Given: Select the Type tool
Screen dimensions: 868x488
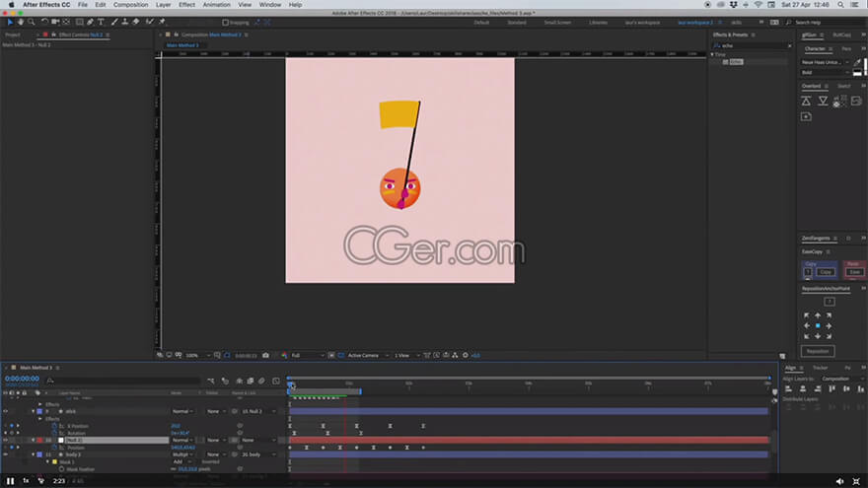Looking at the screenshot, I should point(101,22).
